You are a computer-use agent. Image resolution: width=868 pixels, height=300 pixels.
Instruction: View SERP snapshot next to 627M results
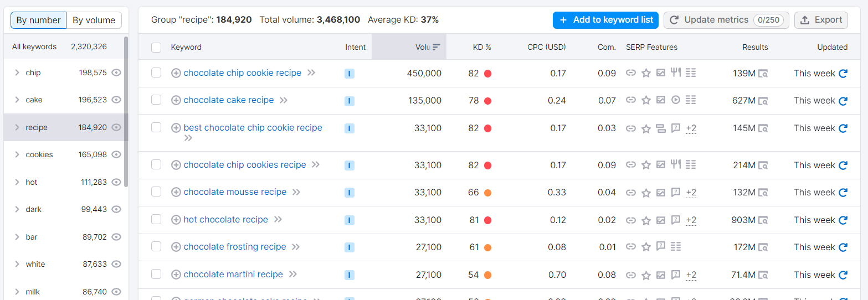[763, 101]
